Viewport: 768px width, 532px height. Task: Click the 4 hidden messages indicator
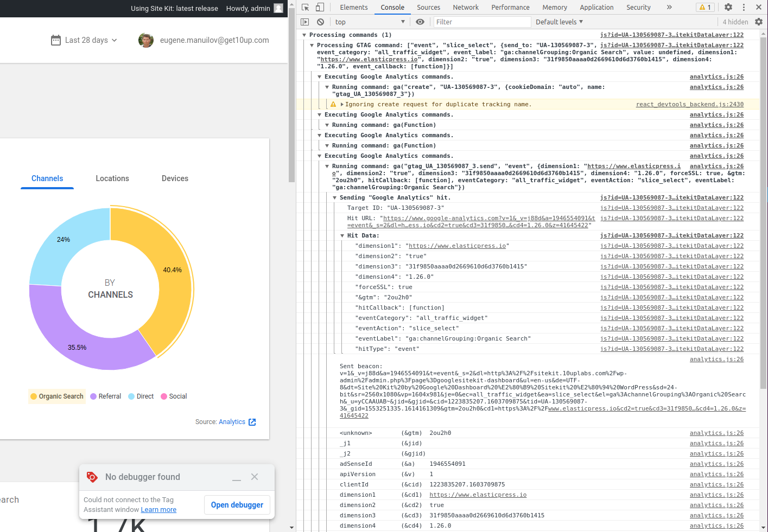(735, 22)
